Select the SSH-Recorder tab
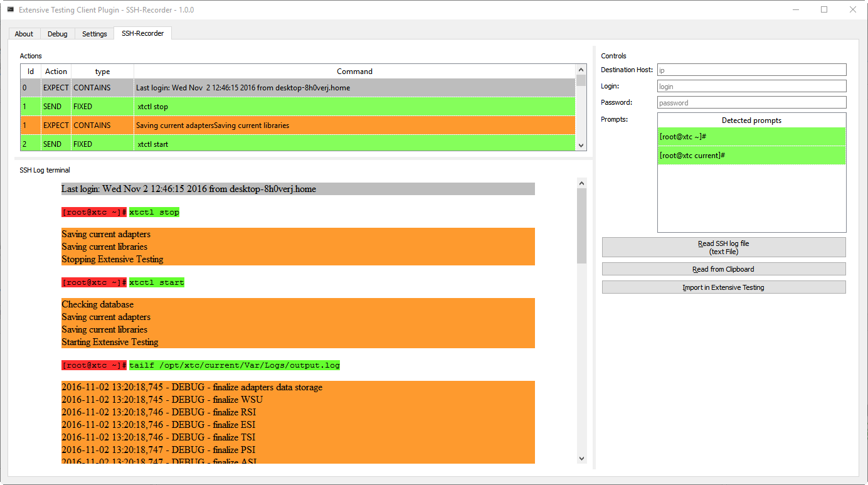 click(x=143, y=33)
